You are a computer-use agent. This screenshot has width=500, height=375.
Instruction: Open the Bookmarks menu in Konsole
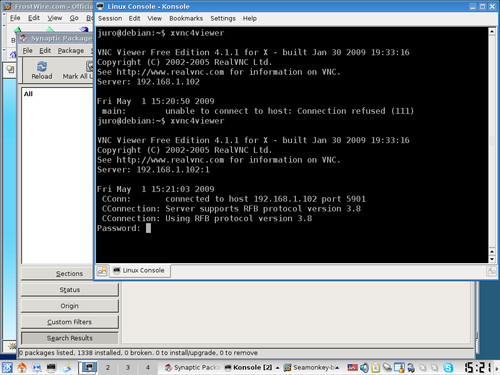186,18
